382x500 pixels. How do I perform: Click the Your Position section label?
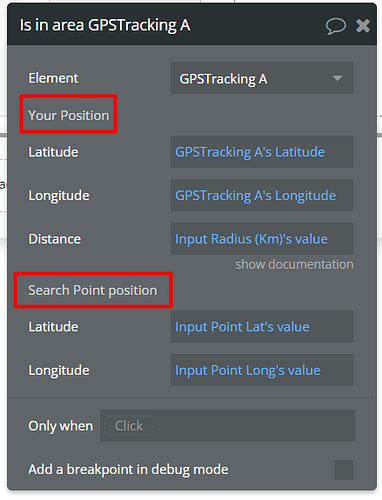point(68,115)
